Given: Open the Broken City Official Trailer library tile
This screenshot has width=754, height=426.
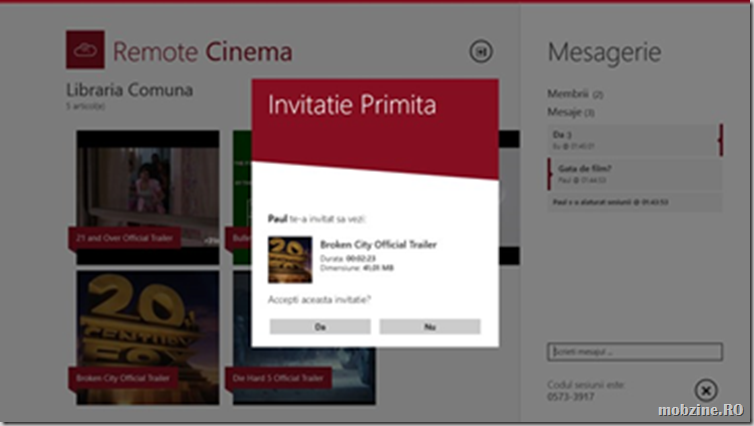Looking at the screenshot, I should point(148,338).
